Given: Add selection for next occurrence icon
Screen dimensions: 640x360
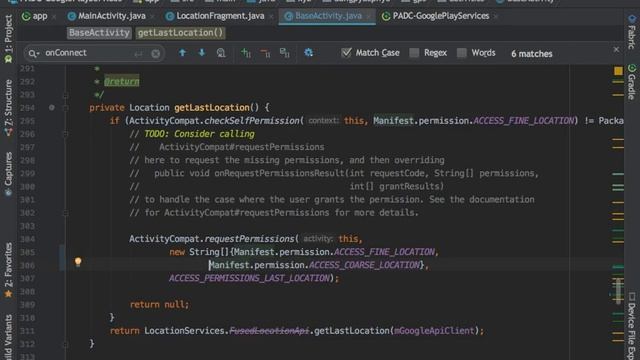Looking at the screenshot, I should click(x=246, y=53).
